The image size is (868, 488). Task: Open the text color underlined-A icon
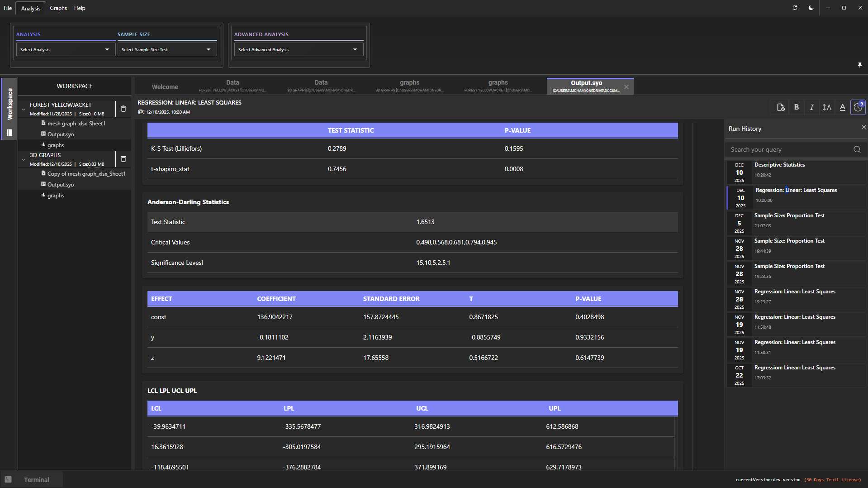click(842, 107)
